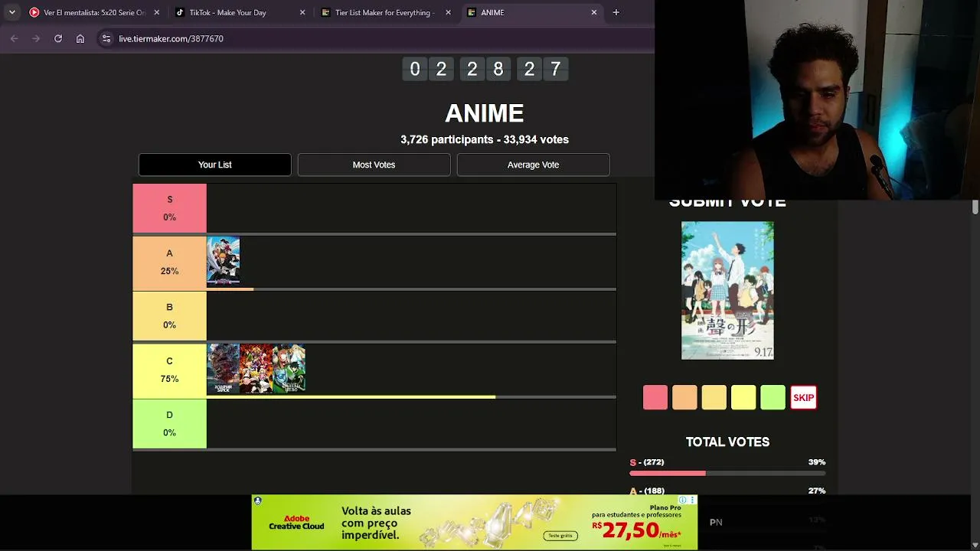Select the middle anime thumbnail in C tier
The width and height of the screenshot is (980, 551).
[x=256, y=369]
